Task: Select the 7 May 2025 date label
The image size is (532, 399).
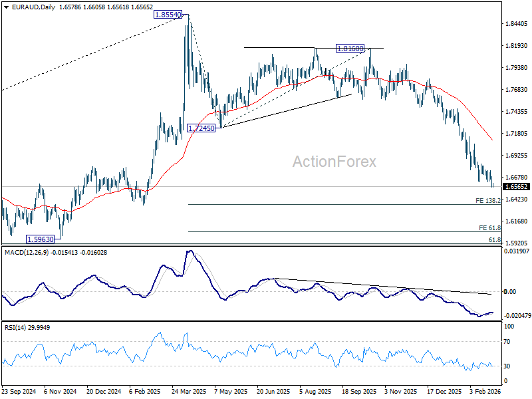Action: 231,392
